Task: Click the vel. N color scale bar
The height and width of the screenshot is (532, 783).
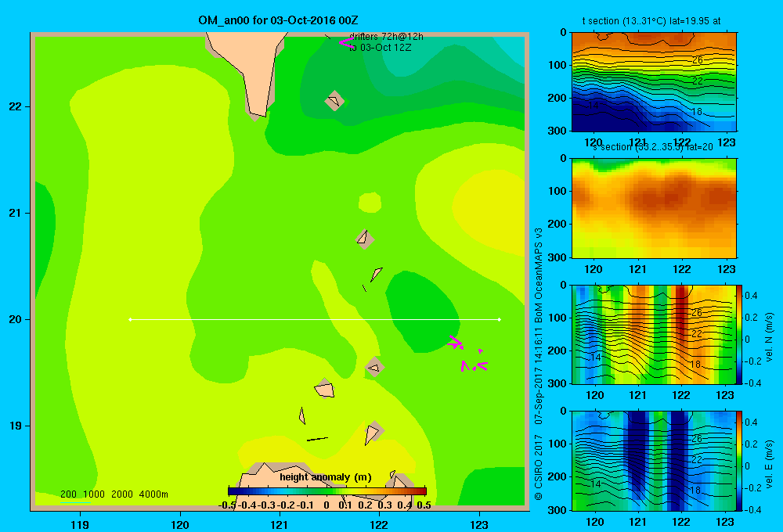Action: click(740, 334)
